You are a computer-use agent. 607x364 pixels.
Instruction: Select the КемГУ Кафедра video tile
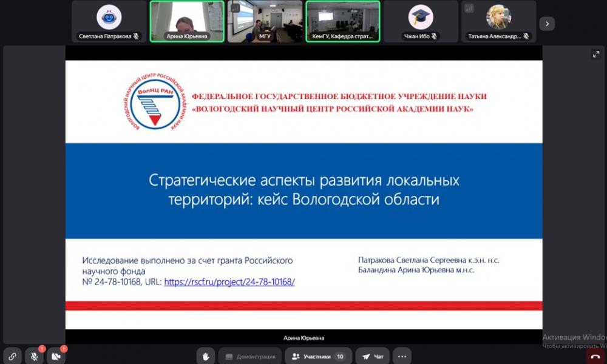coord(343,22)
